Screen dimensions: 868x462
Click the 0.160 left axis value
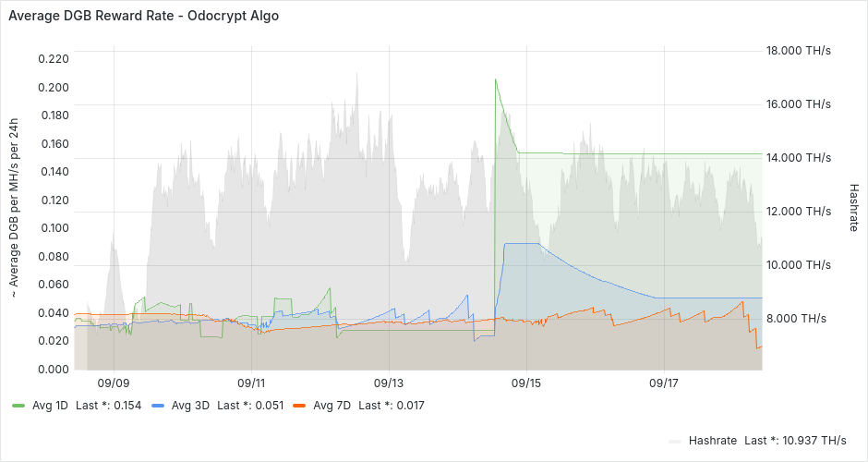(x=54, y=143)
